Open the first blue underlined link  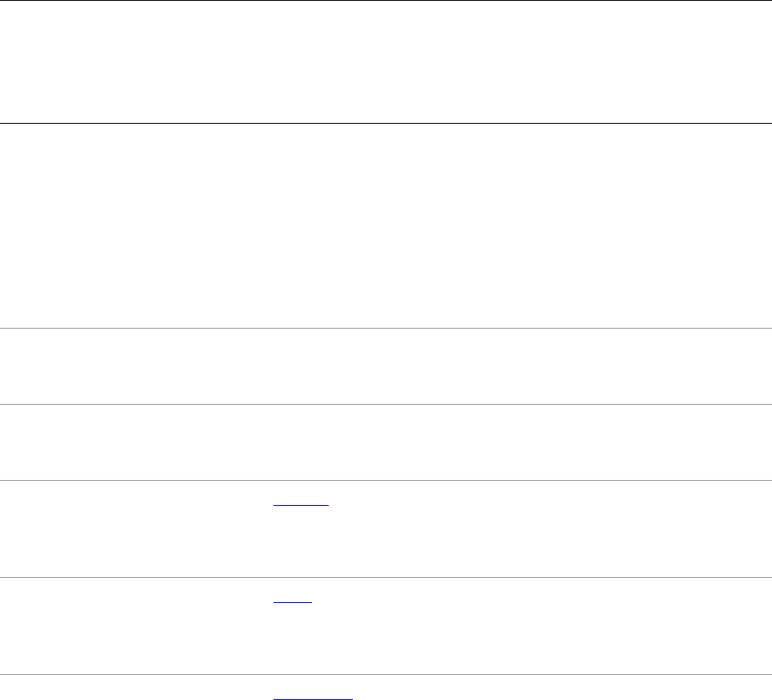(301, 505)
